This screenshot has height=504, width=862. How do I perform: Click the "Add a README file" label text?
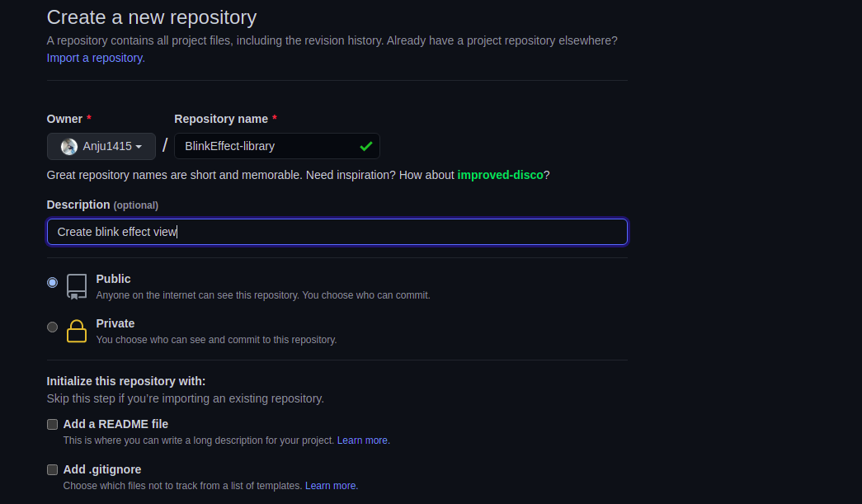pyautogui.click(x=115, y=424)
